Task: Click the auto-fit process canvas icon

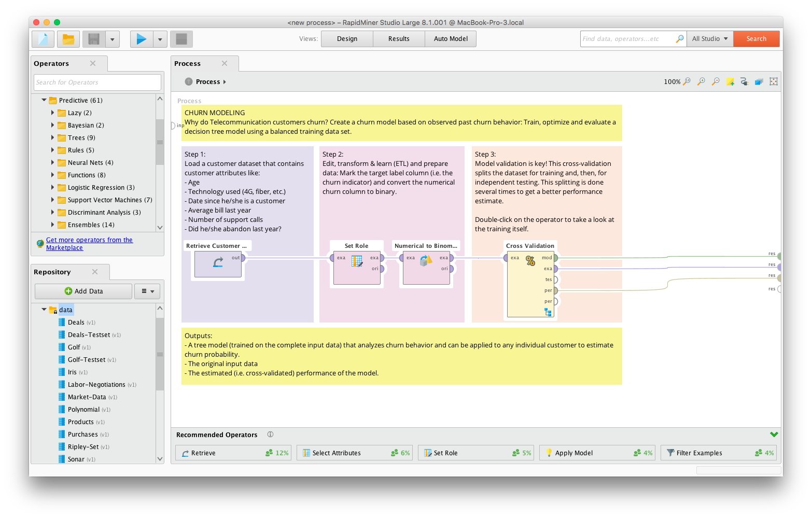Action: (774, 82)
